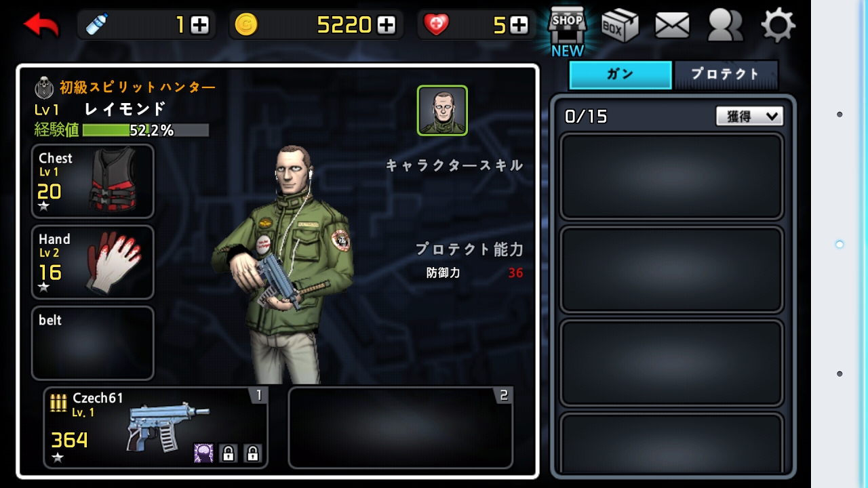Viewport: 868px width, 488px height.
Task: Select the empty belt slot
Action: tap(93, 343)
